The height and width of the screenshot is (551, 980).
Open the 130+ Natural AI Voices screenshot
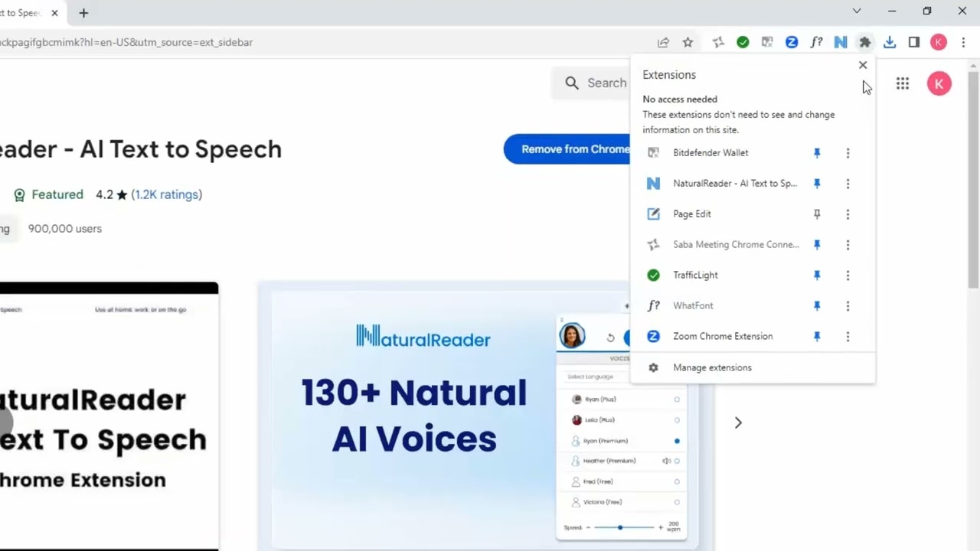pos(485,416)
